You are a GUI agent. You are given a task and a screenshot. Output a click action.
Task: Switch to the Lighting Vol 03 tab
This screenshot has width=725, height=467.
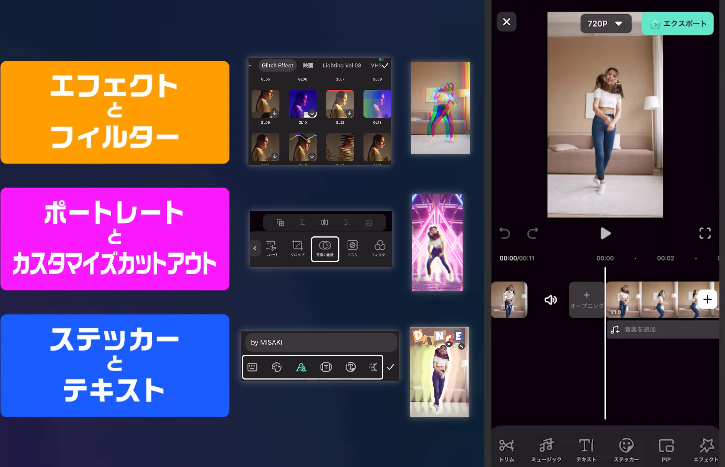click(342, 65)
